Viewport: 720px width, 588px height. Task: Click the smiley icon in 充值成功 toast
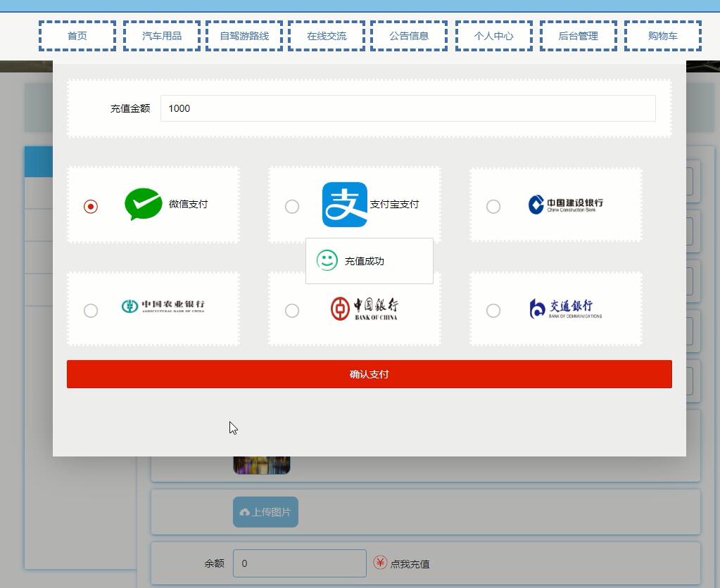pyautogui.click(x=327, y=260)
